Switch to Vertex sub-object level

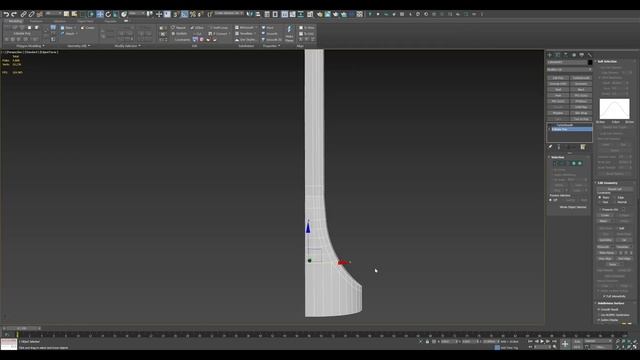click(555, 163)
